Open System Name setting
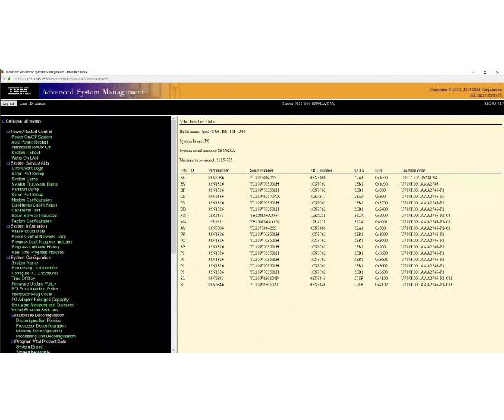This screenshot has height=420, width=504. [24, 263]
